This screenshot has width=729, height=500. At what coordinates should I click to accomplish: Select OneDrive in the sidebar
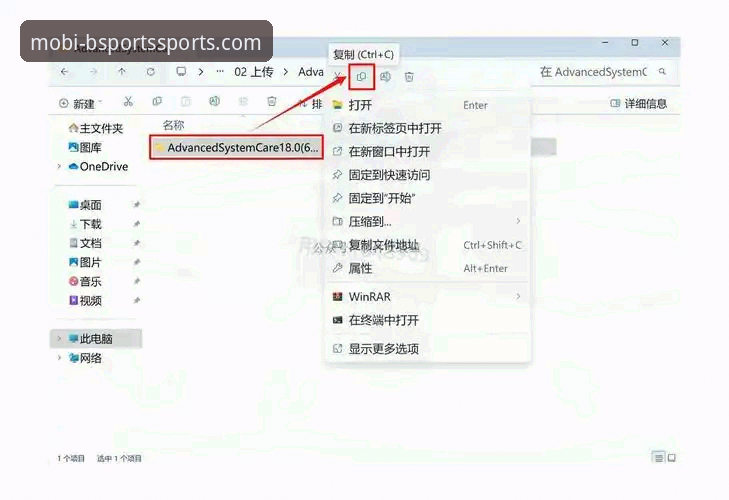point(98,167)
